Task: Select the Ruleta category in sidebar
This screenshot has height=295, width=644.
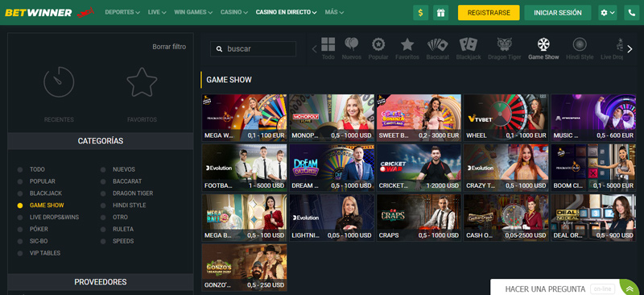Action: click(123, 229)
